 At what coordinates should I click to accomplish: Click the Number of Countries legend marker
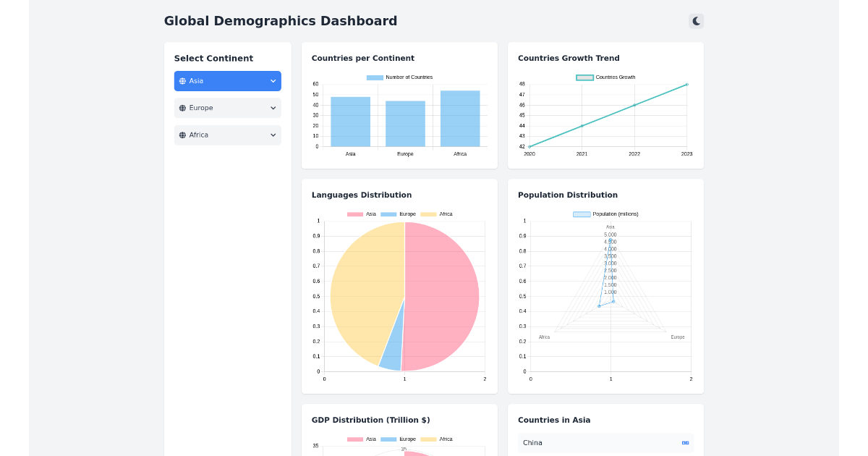[x=375, y=77]
